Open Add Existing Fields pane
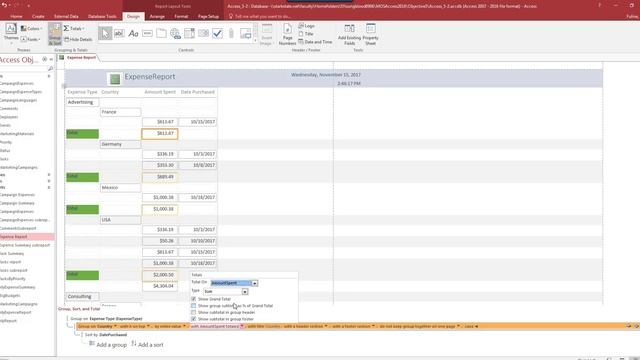The height and width of the screenshot is (360, 640). (x=349, y=34)
